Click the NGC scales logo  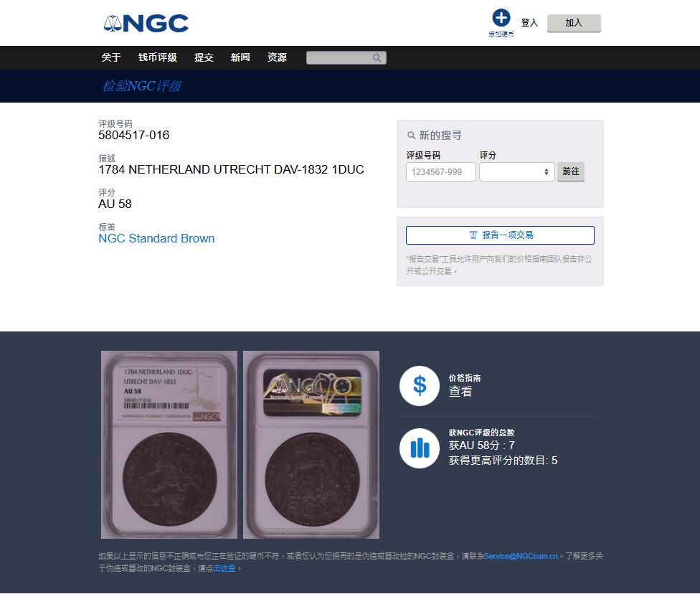pos(146,23)
